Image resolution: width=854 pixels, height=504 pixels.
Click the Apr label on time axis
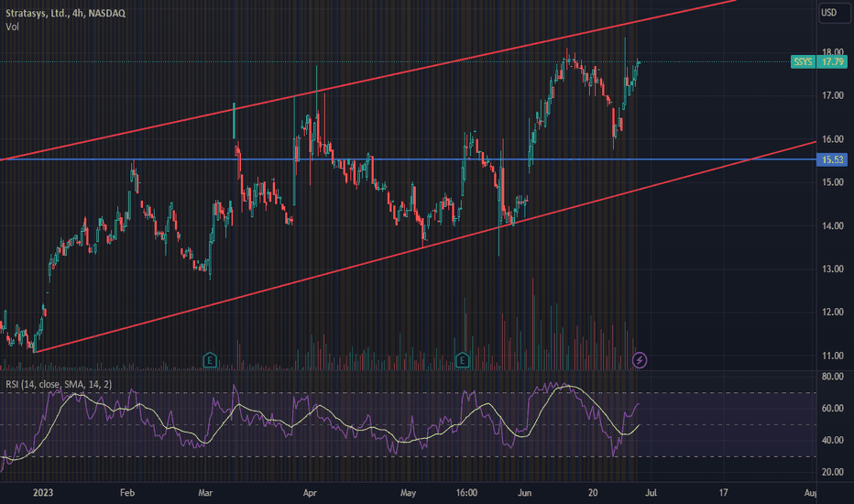310,493
